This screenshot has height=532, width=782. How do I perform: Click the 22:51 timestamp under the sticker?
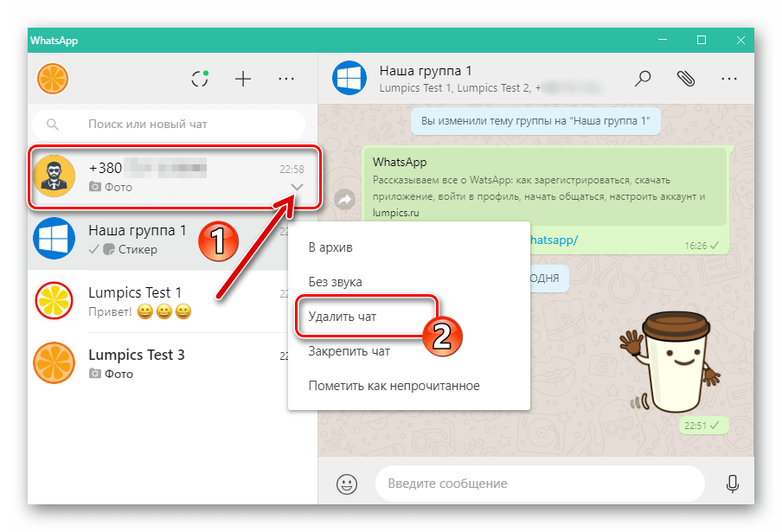[695, 426]
